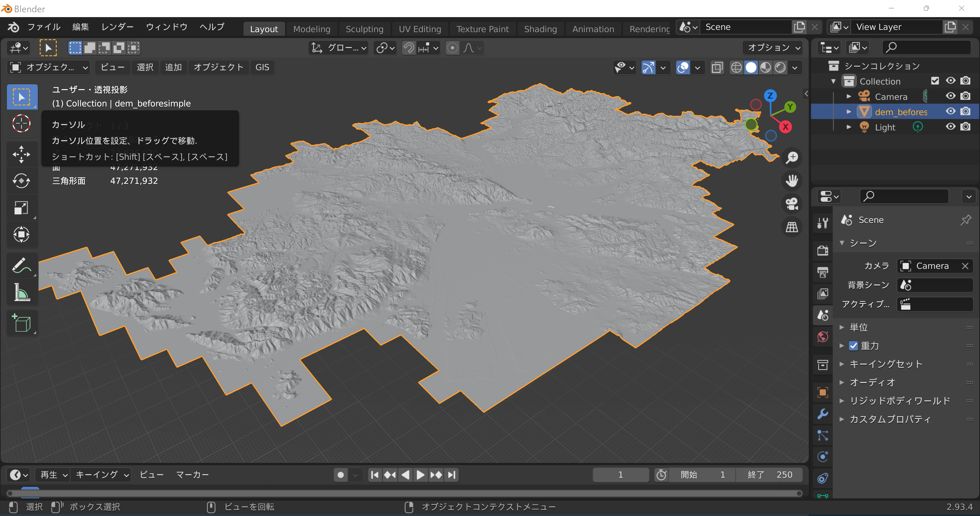Click the pan hand viewport button
The height and width of the screenshot is (516, 980).
tap(792, 180)
